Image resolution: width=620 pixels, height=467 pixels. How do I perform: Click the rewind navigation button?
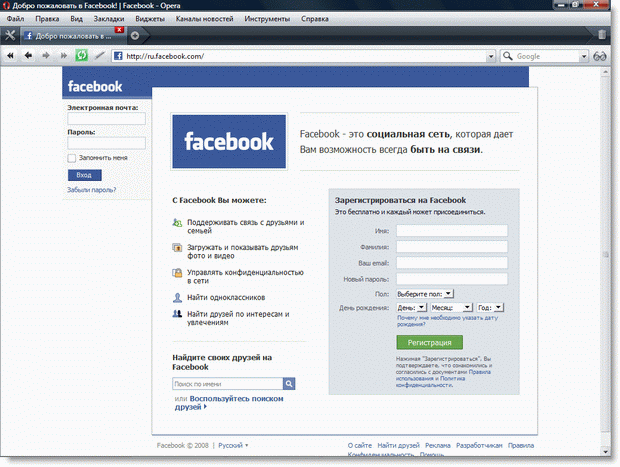[10, 56]
